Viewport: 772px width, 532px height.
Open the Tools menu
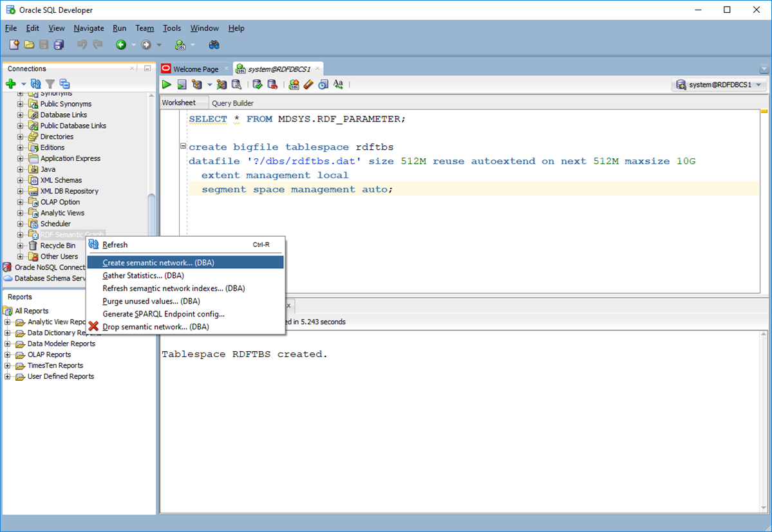[172, 28]
